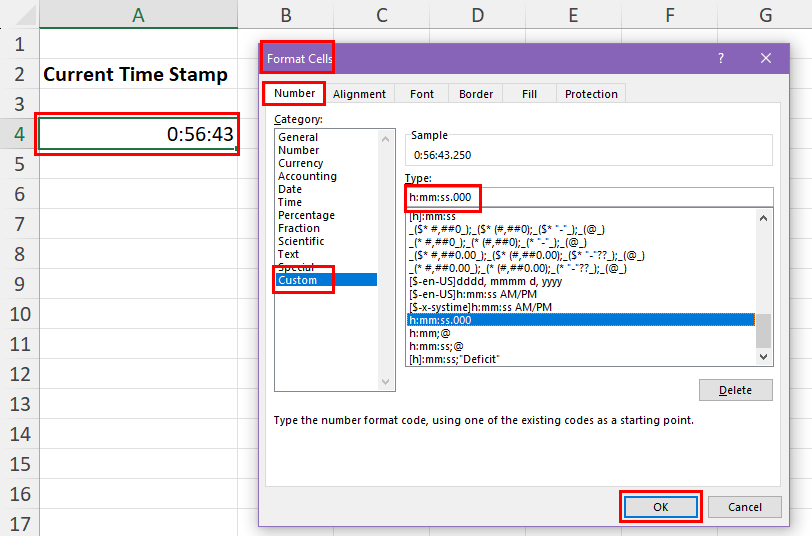
Task: Select row 10 header
Action: point(19,314)
